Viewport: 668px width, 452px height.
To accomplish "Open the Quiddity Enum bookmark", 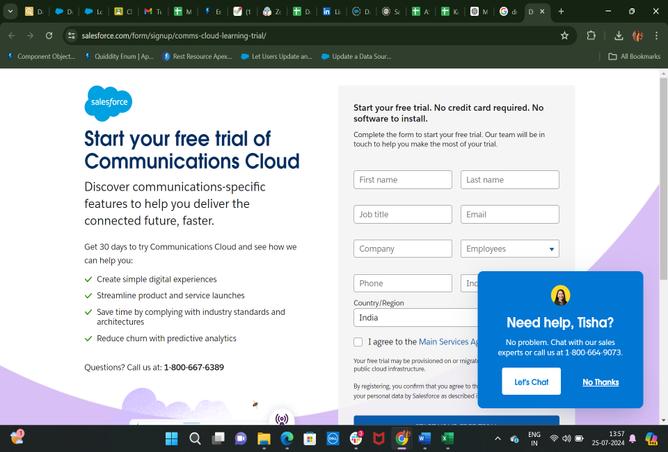I will (119, 56).
